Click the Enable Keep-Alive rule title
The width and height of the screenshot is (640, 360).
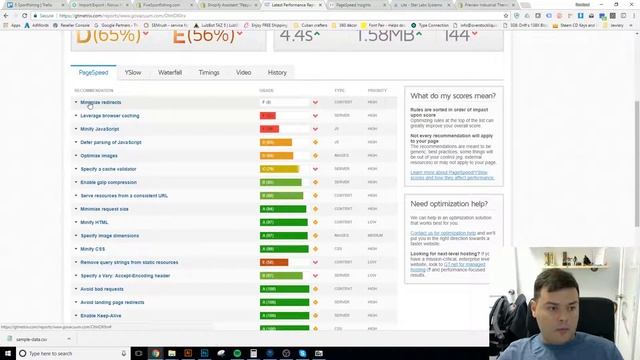click(x=101, y=316)
